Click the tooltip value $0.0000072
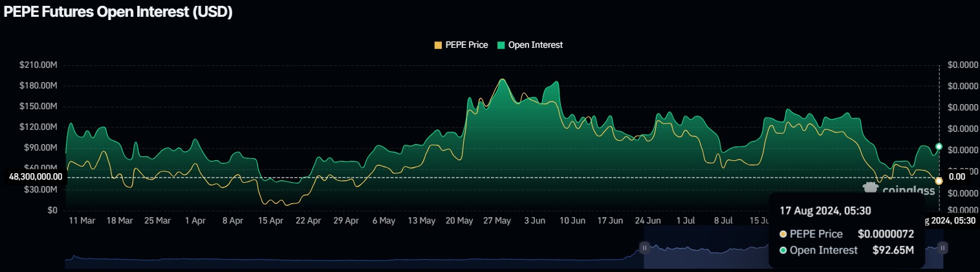The image size is (980, 272). pos(886,234)
